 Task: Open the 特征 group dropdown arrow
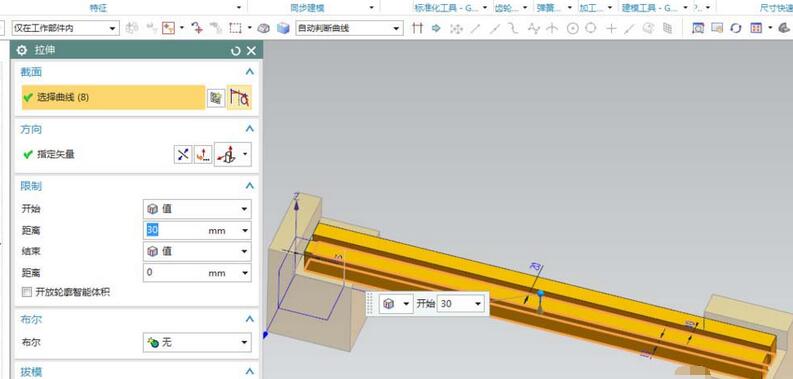coord(239,8)
